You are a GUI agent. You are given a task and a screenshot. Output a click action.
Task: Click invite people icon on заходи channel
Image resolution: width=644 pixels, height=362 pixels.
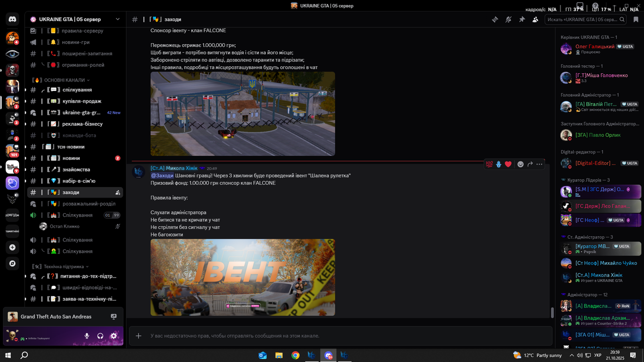(118, 193)
